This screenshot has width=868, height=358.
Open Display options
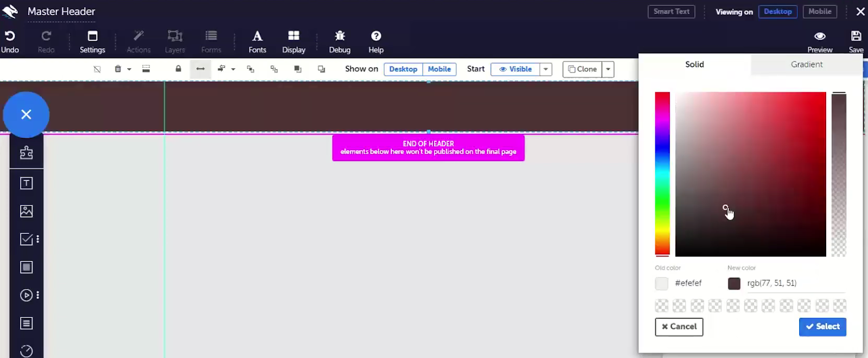(293, 42)
